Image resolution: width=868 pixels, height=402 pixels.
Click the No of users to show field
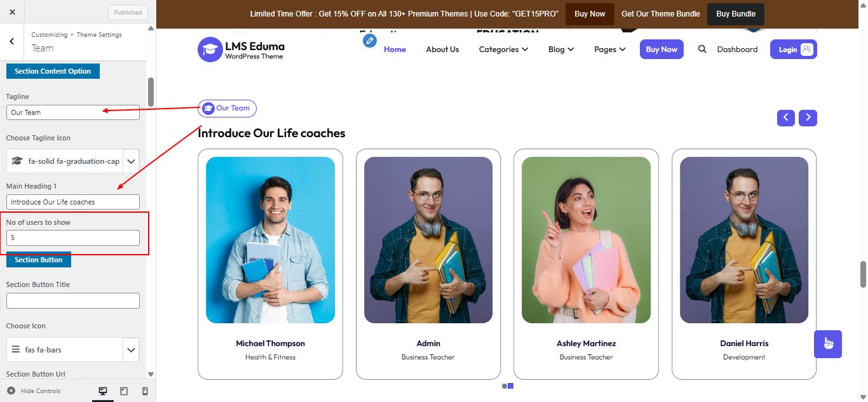click(73, 238)
